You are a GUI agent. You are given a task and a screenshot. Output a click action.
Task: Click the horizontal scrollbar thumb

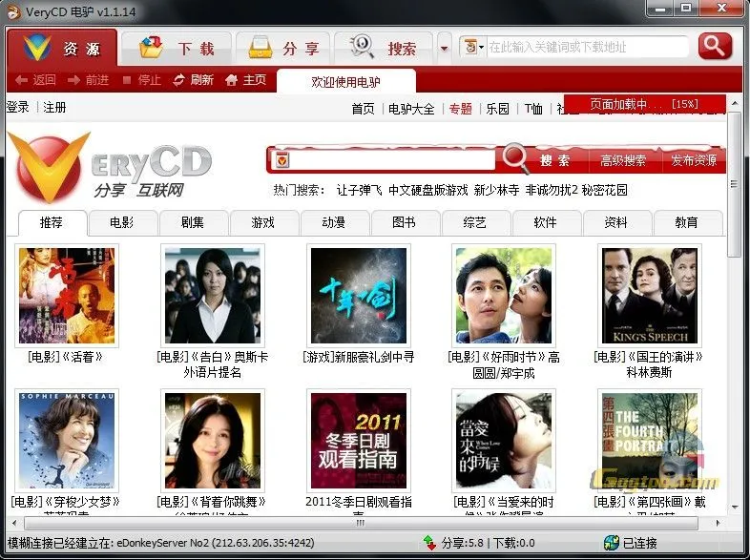click(x=360, y=523)
